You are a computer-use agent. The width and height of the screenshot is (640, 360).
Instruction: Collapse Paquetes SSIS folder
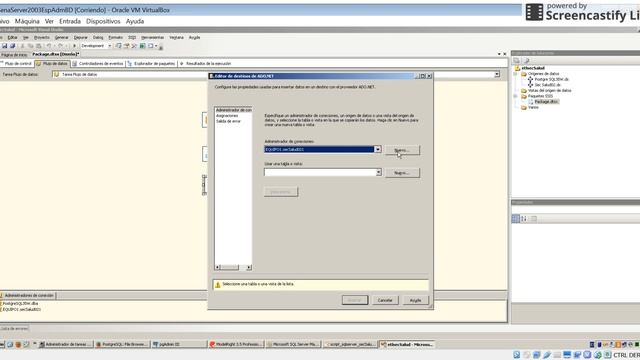tap(516, 96)
